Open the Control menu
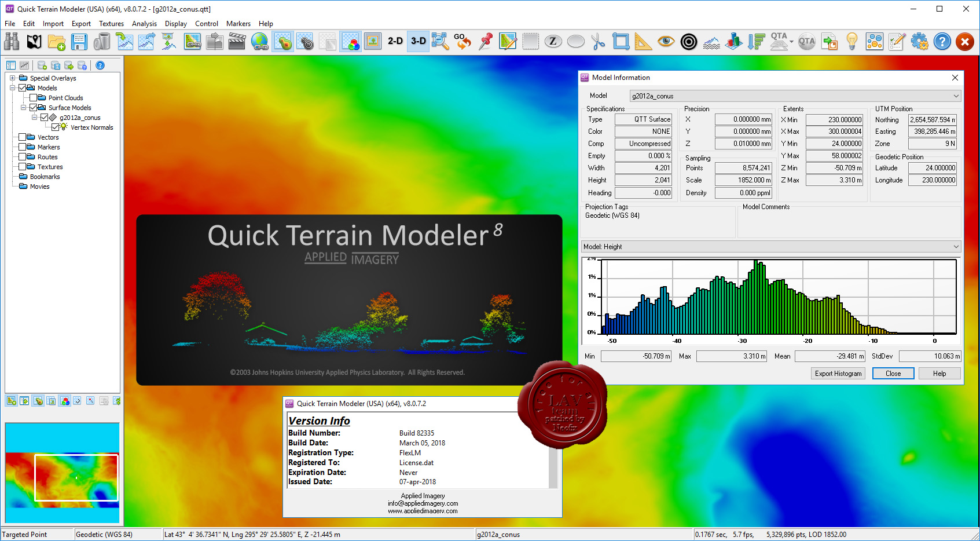 coord(207,24)
